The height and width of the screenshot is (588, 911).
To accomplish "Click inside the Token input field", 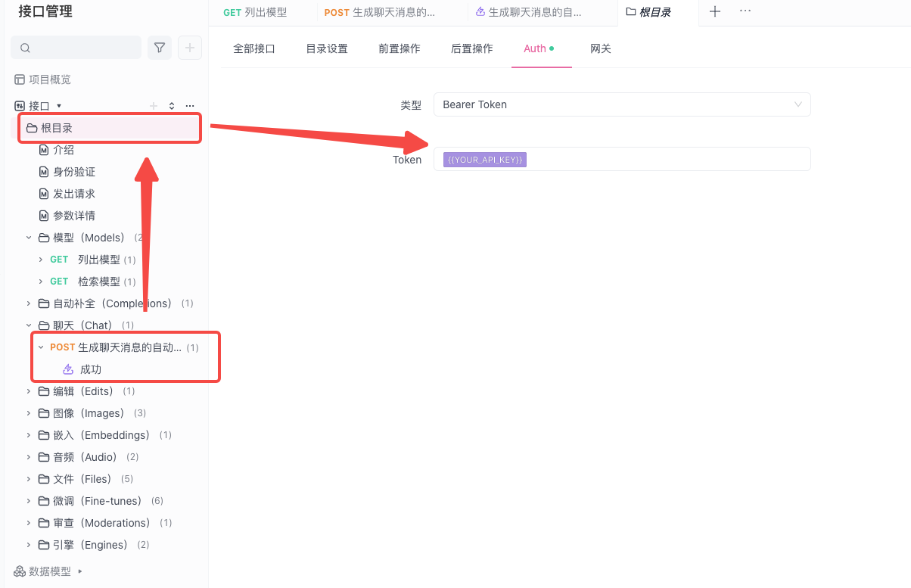I will [x=666, y=159].
